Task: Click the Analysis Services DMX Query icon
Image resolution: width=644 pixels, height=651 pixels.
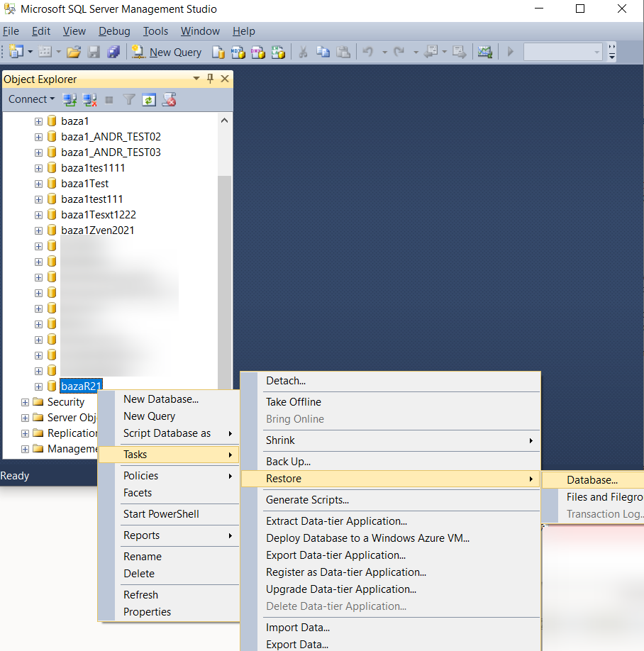Action: 258,52
